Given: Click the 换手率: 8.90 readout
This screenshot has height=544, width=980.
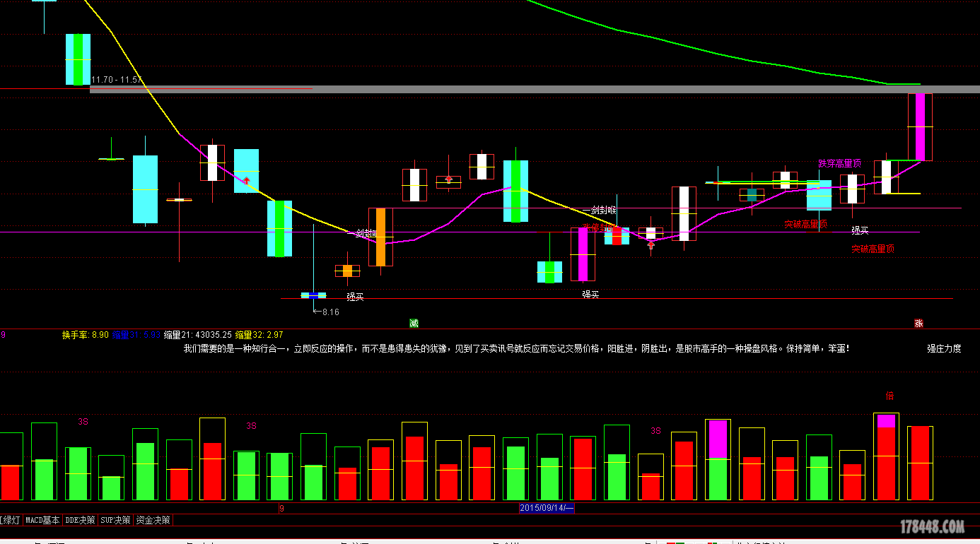Looking at the screenshot, I should pos(86,335).
